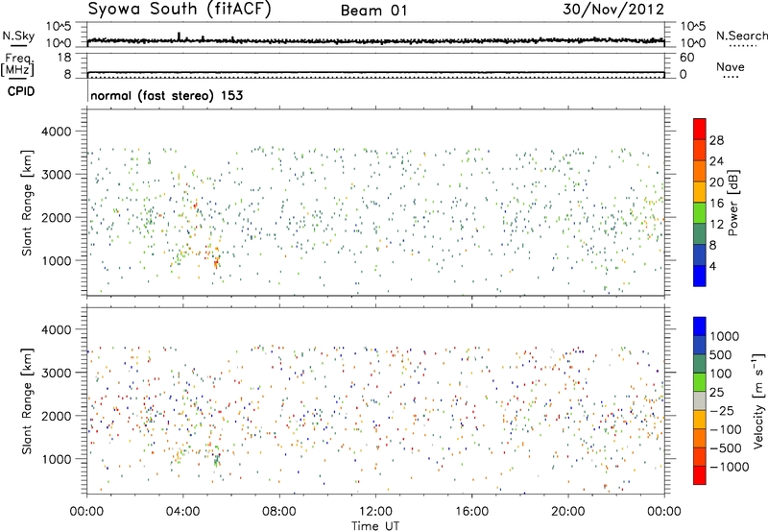Click the 'Syowa South (fitACF)' plot title
Viewport: 768px width, 532px height.
pyautogui.click(x=180, y=9)
